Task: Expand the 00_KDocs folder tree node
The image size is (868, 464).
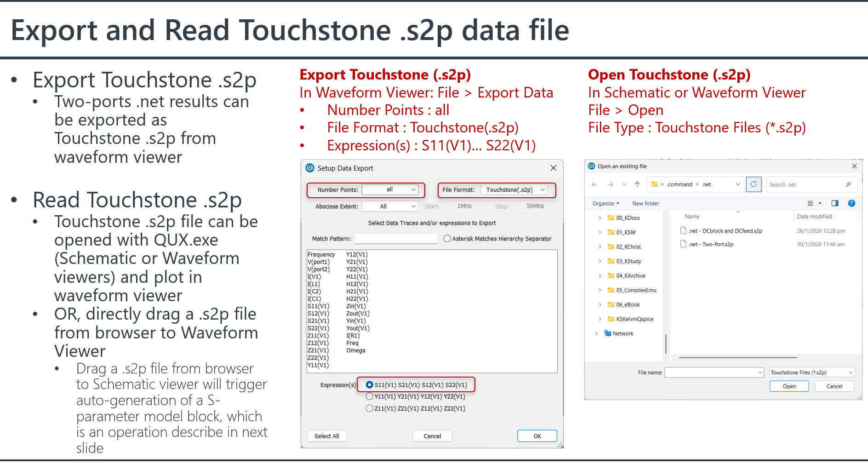Action: [x=600, y=218]
